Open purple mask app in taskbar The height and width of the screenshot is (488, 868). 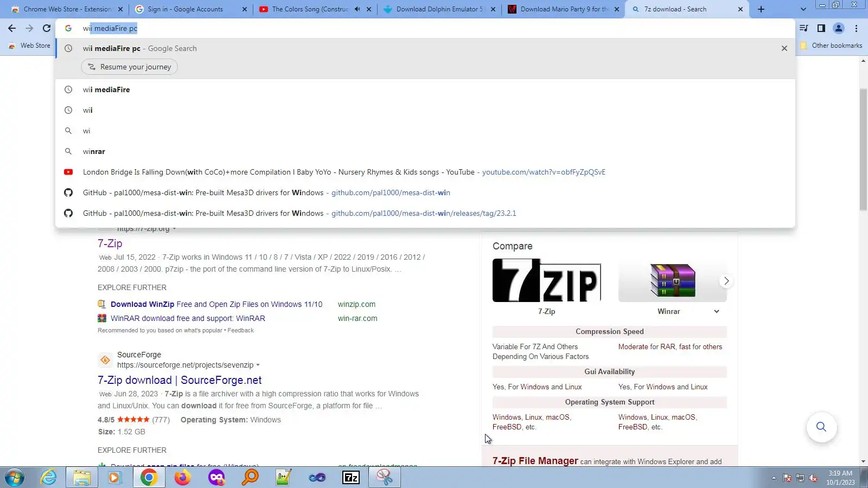pyautogui.click(x=216, y=478)
